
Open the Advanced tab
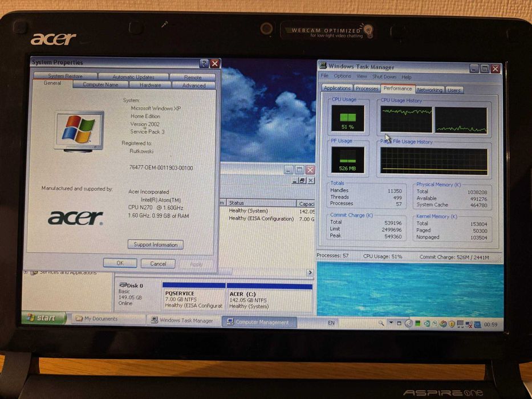(194, 85)
